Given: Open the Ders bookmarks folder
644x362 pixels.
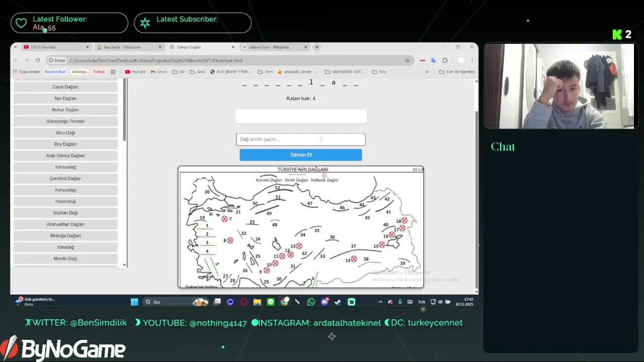Looking at the screenshot, I should click(x=265, y=72).
